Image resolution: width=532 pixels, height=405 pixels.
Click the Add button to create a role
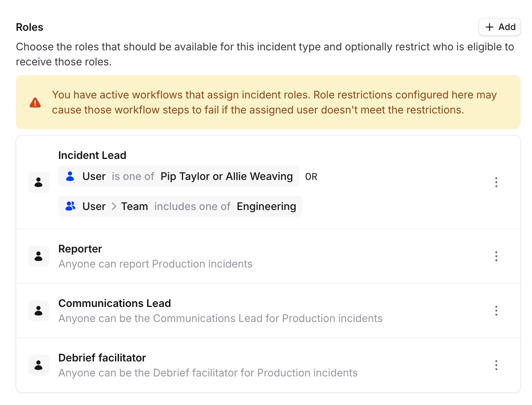coord(500,27)
